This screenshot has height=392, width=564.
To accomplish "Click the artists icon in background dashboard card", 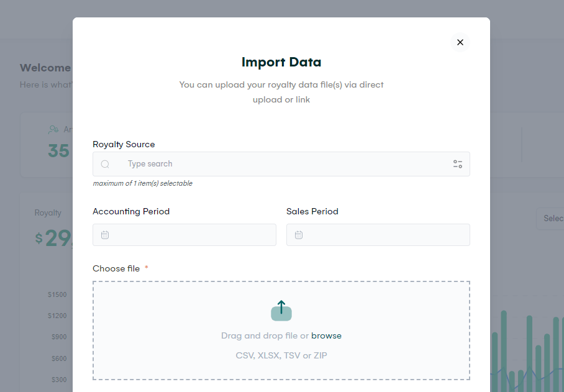I will point(53,129).
